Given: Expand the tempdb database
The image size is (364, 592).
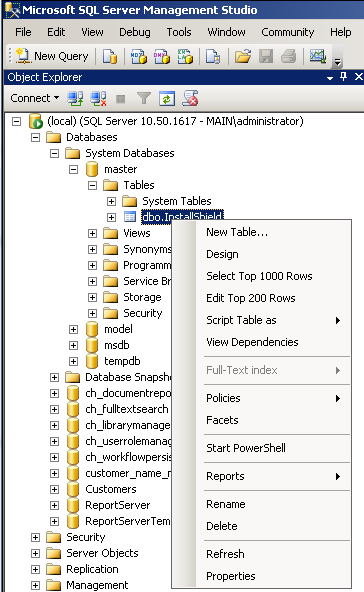Looking at the screenshot, I should [73, 361].
